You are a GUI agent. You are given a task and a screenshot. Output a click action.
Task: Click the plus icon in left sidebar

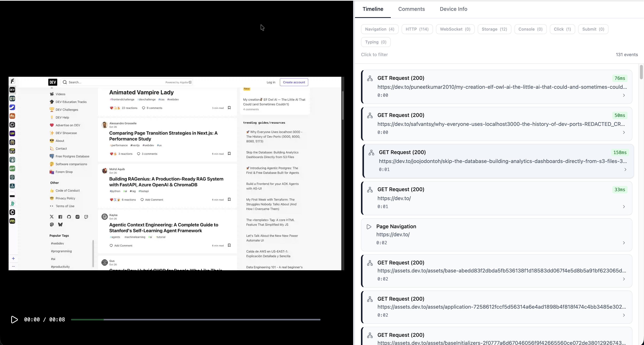pos(13,258)
